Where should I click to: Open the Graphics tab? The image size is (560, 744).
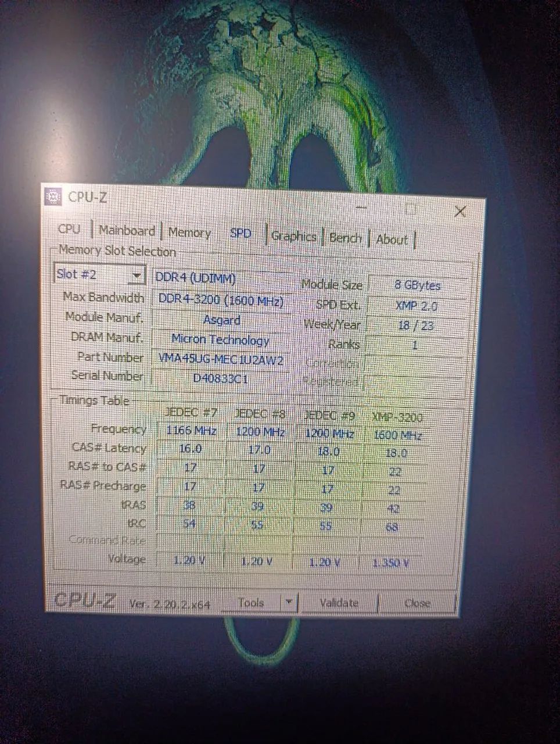click(293, 236)
